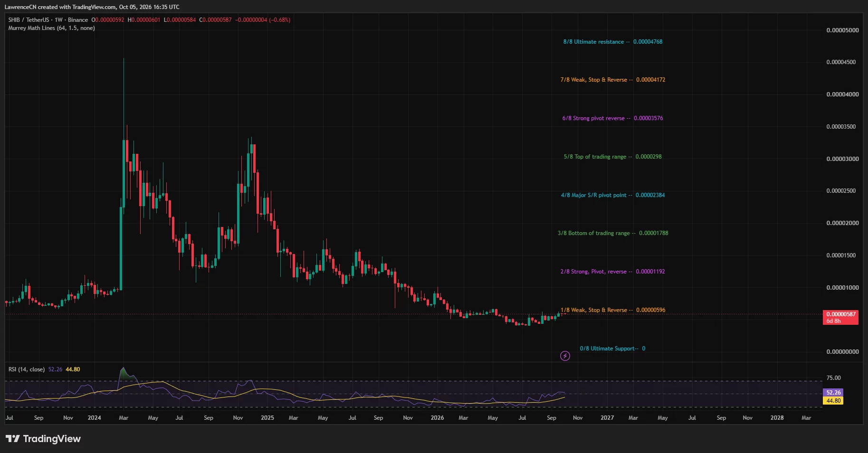Click the 8/8 Ultimate resistance level label

click(x=613, y=42)
